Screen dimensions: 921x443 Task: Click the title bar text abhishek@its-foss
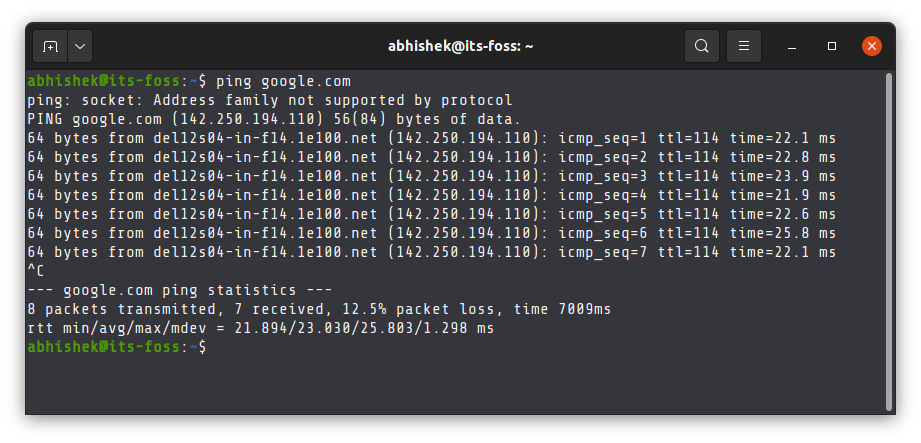click(460, 46)
